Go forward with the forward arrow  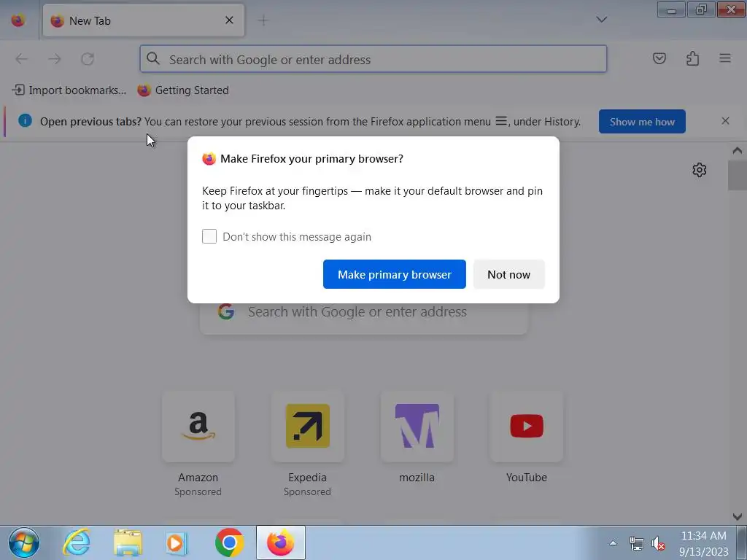click(x=55, y=59)
